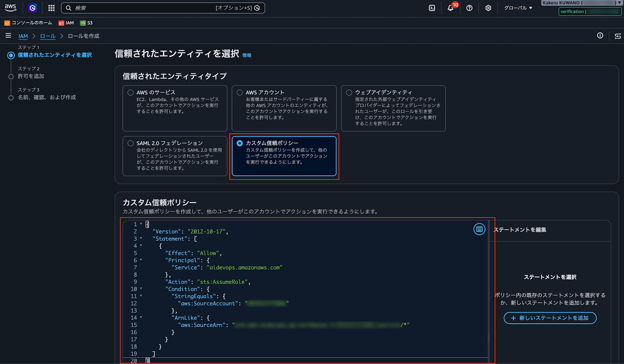
Task: Collapse the code fold at line 4
Action: (x=141, y=245)
